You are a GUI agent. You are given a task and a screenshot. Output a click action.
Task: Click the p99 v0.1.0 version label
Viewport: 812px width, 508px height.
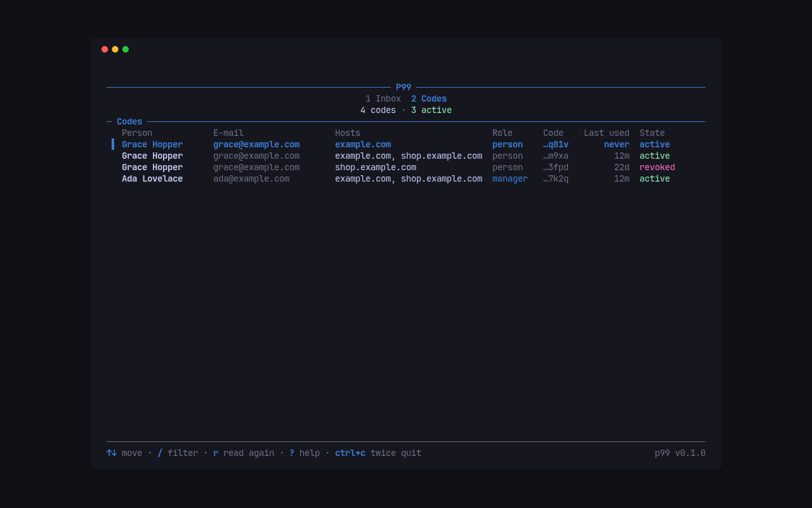pos(680,453)
